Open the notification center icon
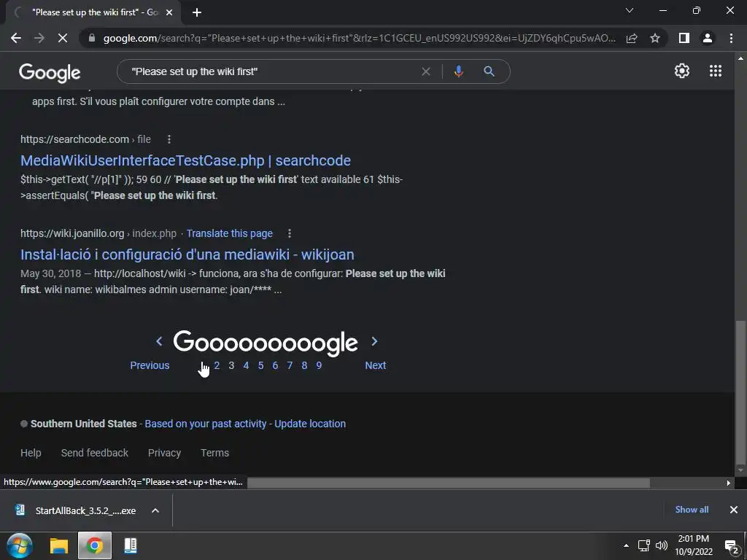The image size is (747, 560). [x=731, y=546]
